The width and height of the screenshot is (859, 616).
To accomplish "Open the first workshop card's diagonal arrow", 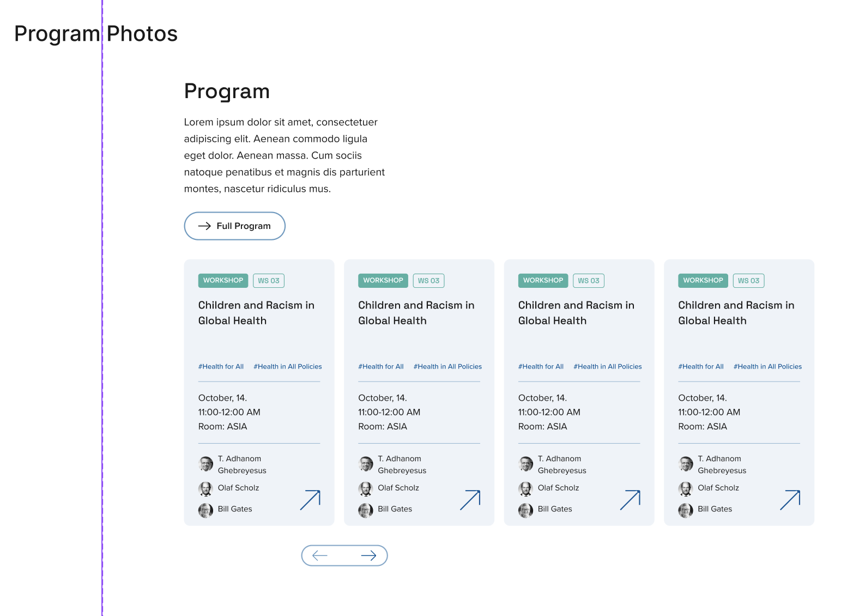I will (310, 500).
